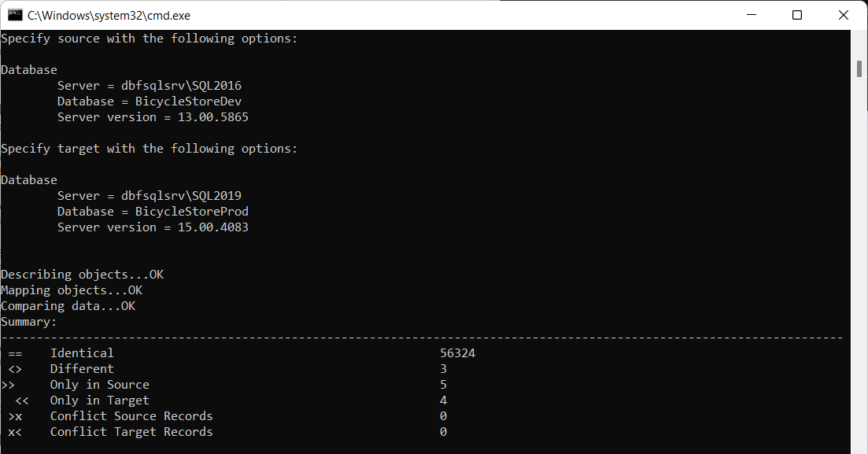Click the Database = BicycleStoreDev text
This screenshot has height=454, width=868.
149,101
